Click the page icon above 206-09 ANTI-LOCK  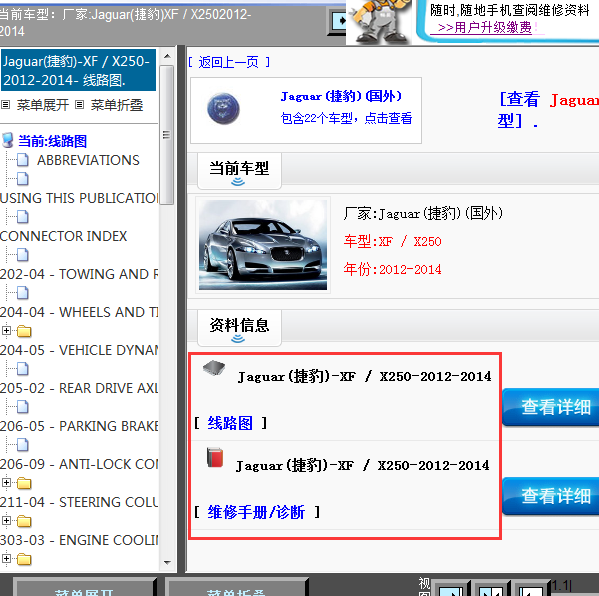pos(23,445)
